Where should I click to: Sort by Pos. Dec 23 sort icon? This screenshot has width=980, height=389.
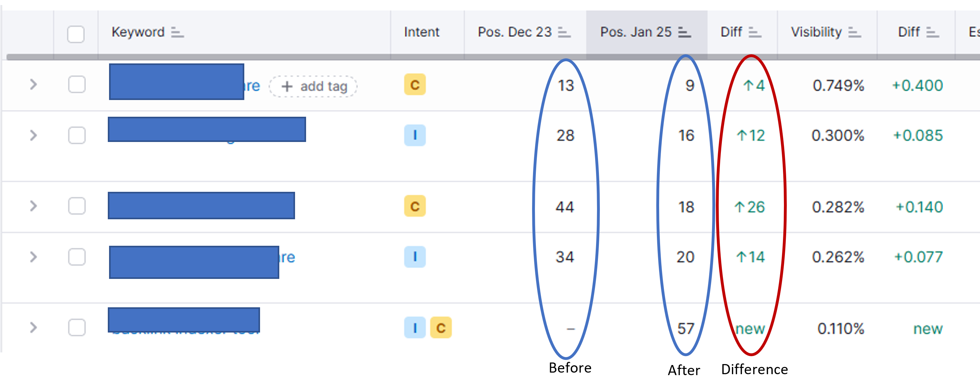click(x=564, y=32)
